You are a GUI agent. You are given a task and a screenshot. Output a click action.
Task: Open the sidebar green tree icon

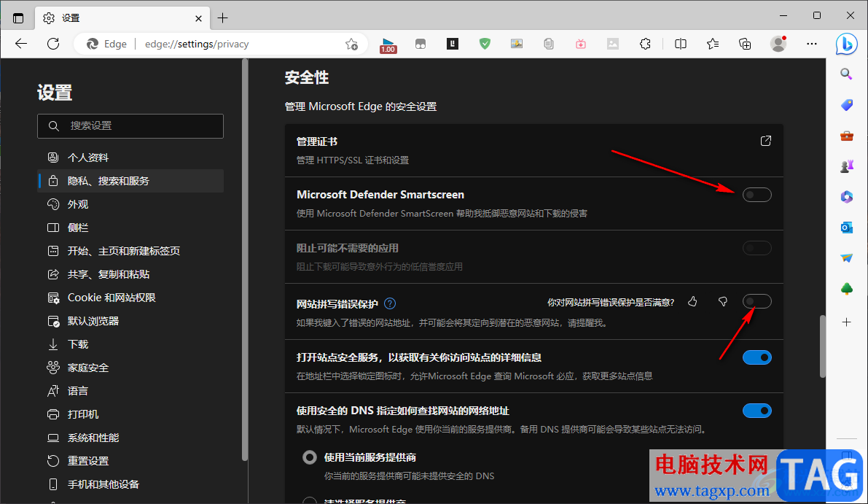pyautogui.click(x=846, y=289)
